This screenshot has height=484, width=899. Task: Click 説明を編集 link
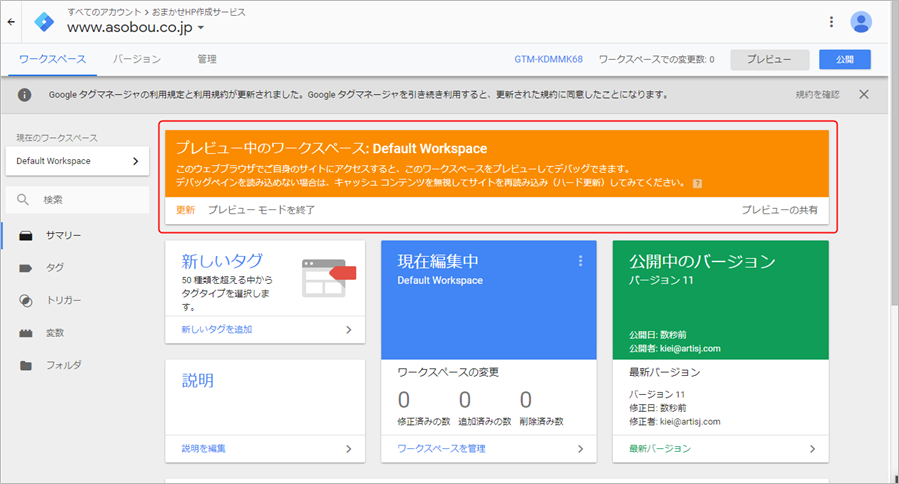click(204, 448)
